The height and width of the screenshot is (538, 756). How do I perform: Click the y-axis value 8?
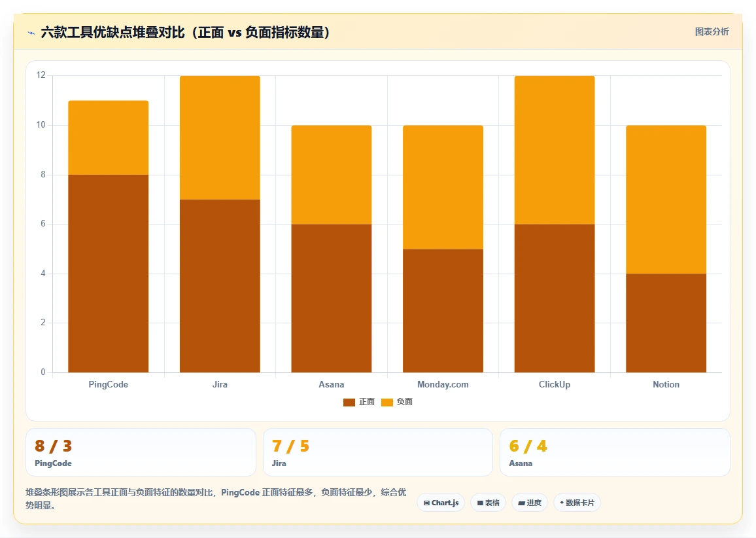43,175
